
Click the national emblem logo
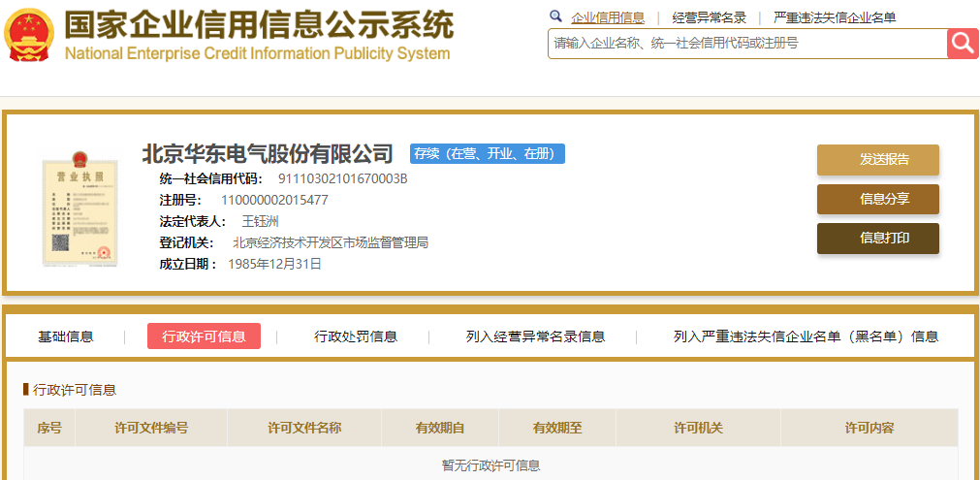pos(29,34)
